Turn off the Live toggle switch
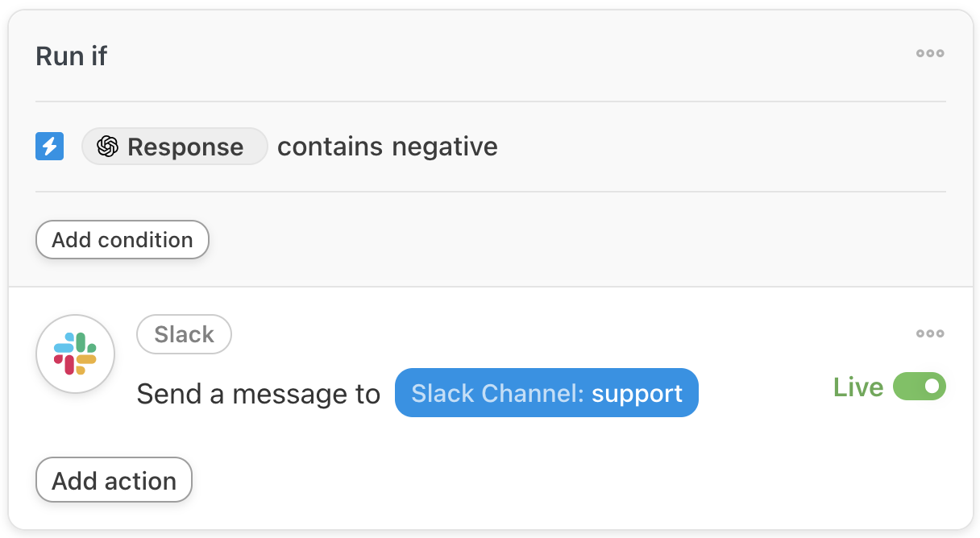 [919, 387]
